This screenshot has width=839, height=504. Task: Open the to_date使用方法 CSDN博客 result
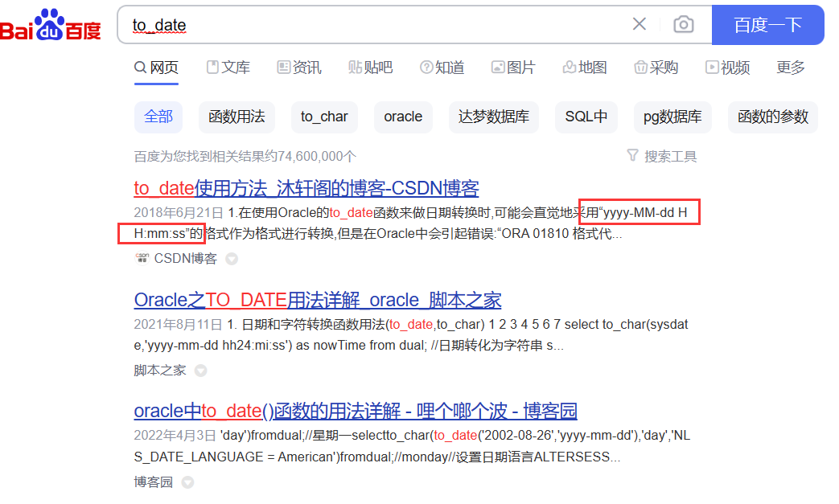(306, 188)
